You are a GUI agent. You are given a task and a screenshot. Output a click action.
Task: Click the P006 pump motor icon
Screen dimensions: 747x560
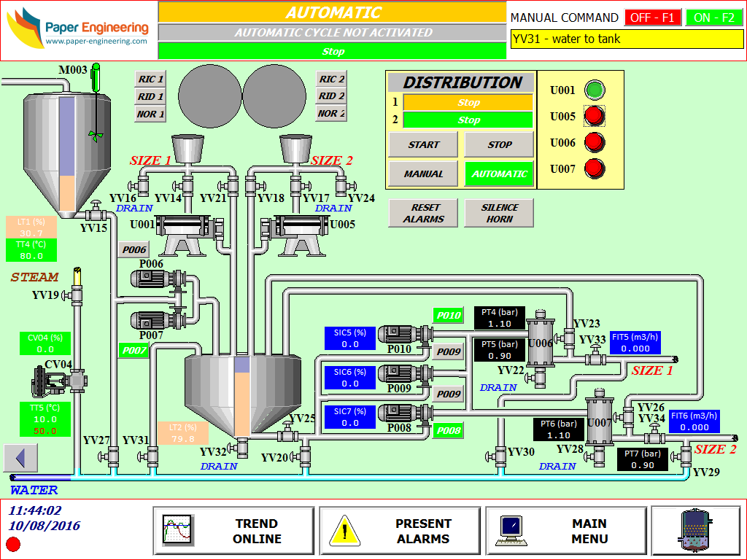tap(150, 279)
